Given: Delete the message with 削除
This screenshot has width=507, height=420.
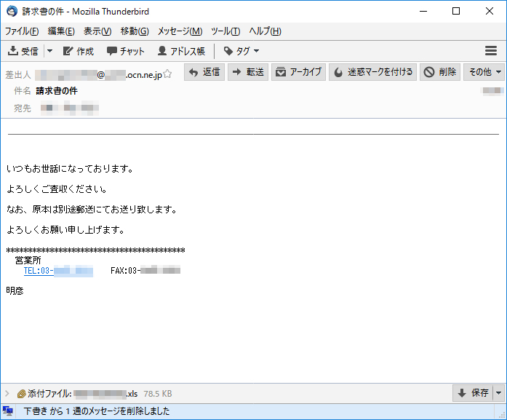Looking at the screenshot, I should click(440, 72).
